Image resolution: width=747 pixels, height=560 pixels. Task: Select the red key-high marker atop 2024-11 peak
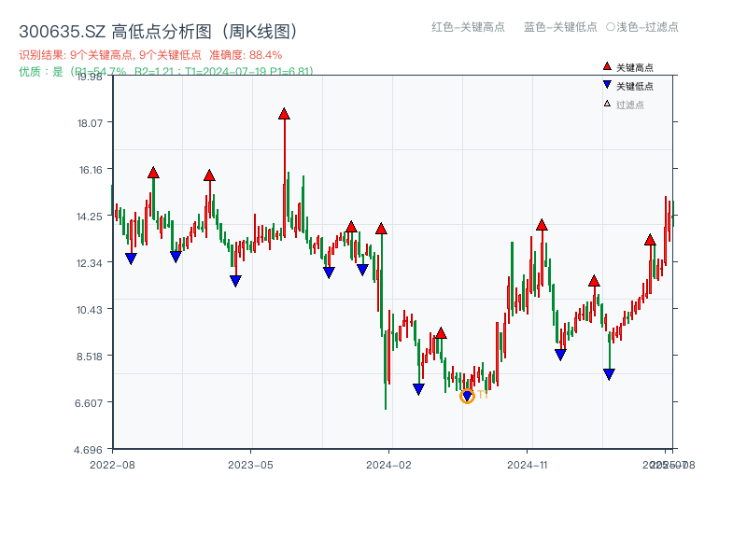(542, 225)
